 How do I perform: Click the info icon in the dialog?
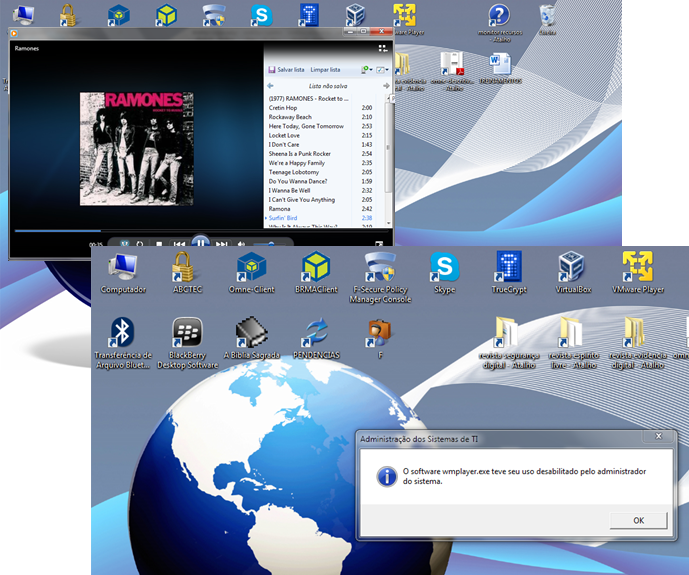[387, 476]
